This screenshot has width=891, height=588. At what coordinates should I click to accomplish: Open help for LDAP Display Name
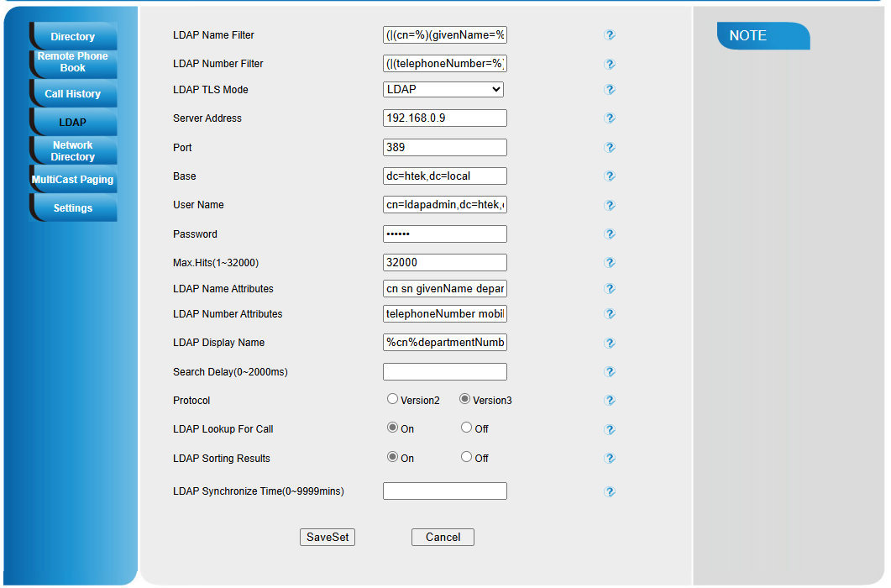pos(610,343)
